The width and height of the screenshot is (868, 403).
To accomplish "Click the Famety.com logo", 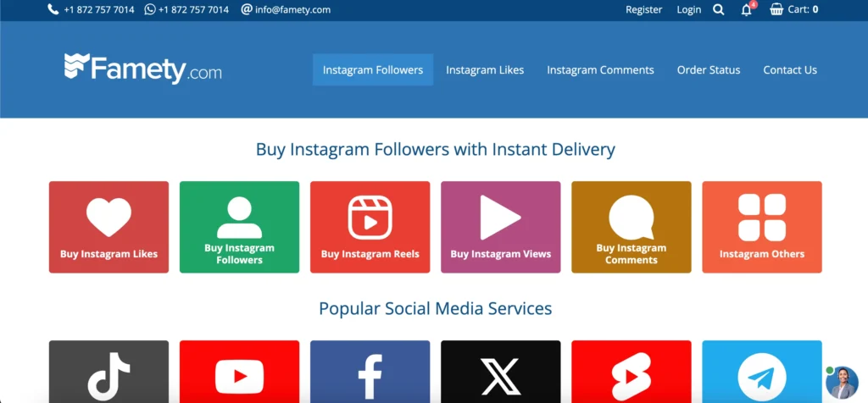I will [x=142, y=69].
